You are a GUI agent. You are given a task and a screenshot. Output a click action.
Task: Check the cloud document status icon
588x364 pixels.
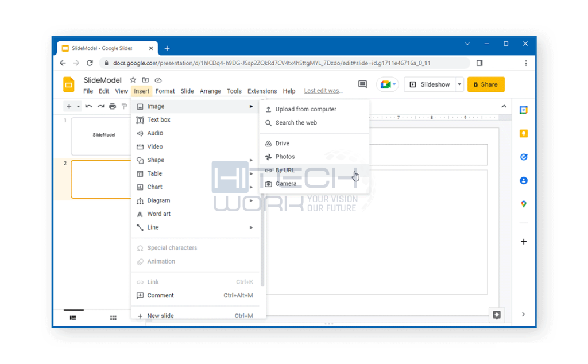(x=158, y=80)
